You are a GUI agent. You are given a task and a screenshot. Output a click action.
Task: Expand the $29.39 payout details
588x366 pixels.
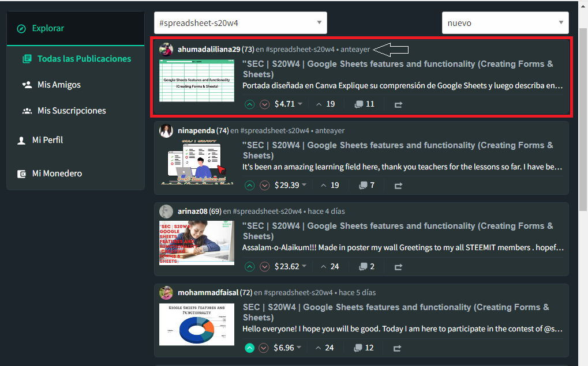[291, 186]
